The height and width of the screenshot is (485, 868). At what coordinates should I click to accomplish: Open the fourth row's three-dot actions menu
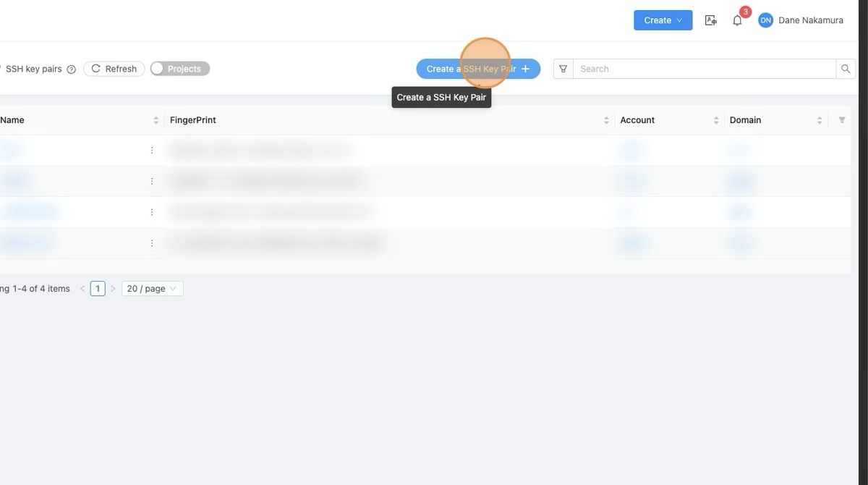pyautogui.click(x=152, y=243)
